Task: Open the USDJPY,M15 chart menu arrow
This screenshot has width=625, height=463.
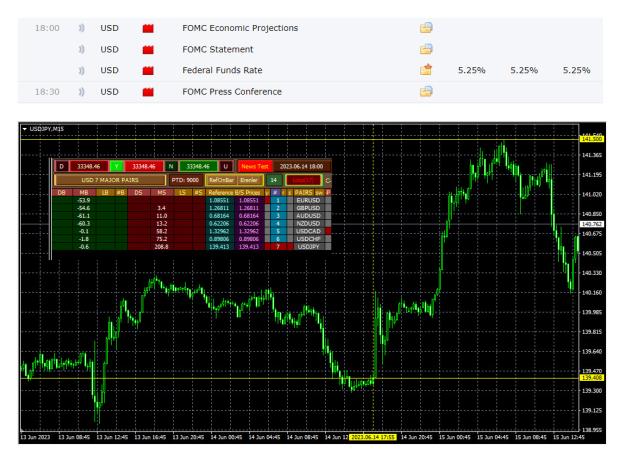Action: (25, 129)
